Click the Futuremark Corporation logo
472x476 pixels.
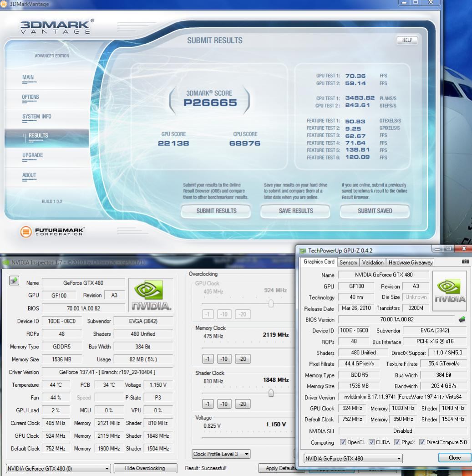[52, 232]
